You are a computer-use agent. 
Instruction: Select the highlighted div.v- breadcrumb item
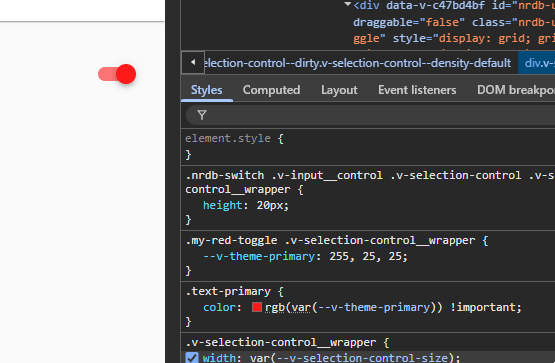click(537, 63)
